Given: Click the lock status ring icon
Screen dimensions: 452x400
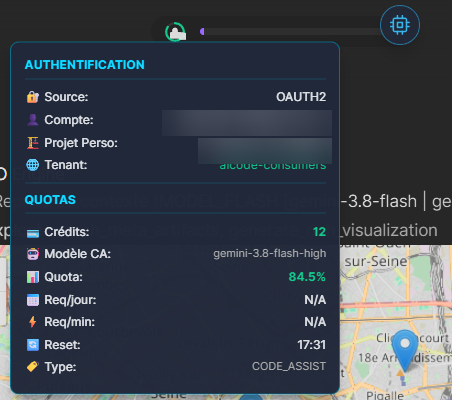Looking at the screenshot, I should pyautogui.click(x=176, y=32).
